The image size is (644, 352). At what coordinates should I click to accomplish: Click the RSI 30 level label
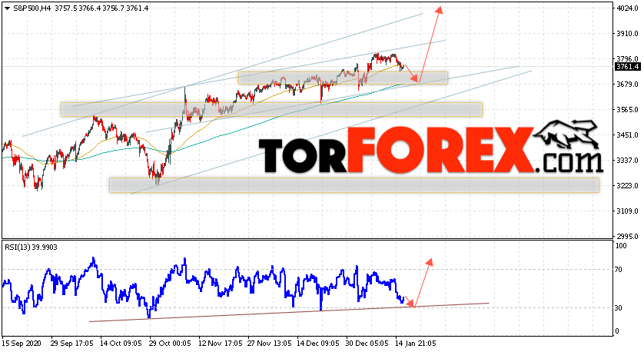(x=619, y=307)
